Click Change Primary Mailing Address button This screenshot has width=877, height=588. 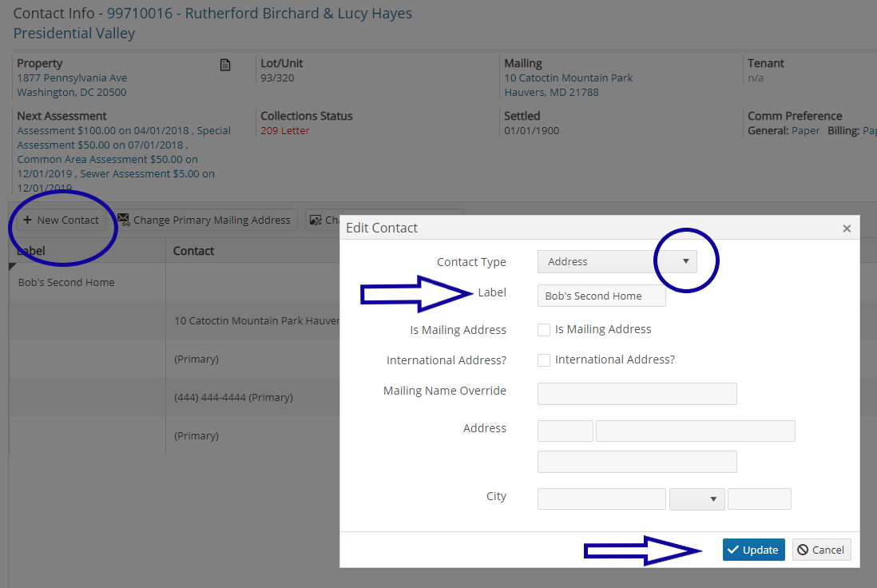coord(204,220)
